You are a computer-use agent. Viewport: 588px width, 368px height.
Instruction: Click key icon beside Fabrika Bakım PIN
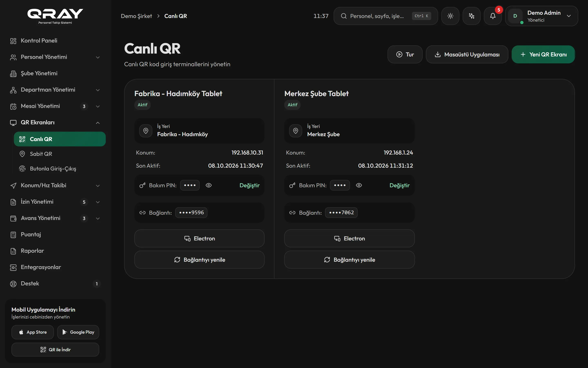(142, 185)
